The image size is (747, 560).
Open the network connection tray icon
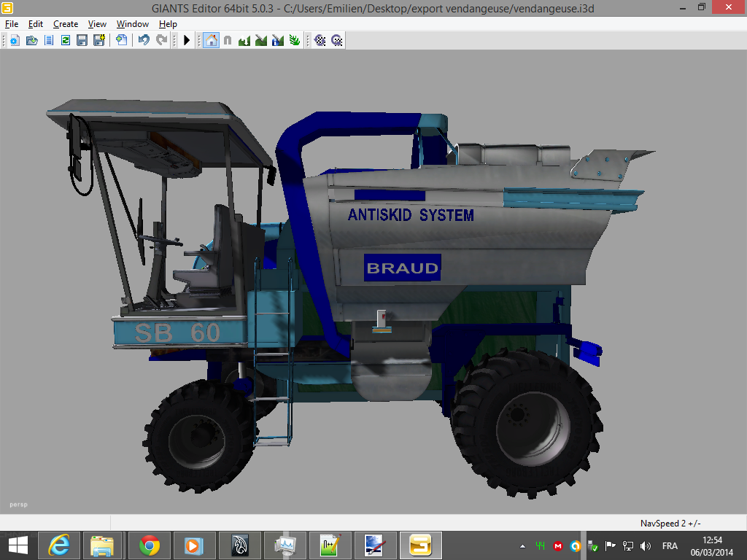click(628, 546)
